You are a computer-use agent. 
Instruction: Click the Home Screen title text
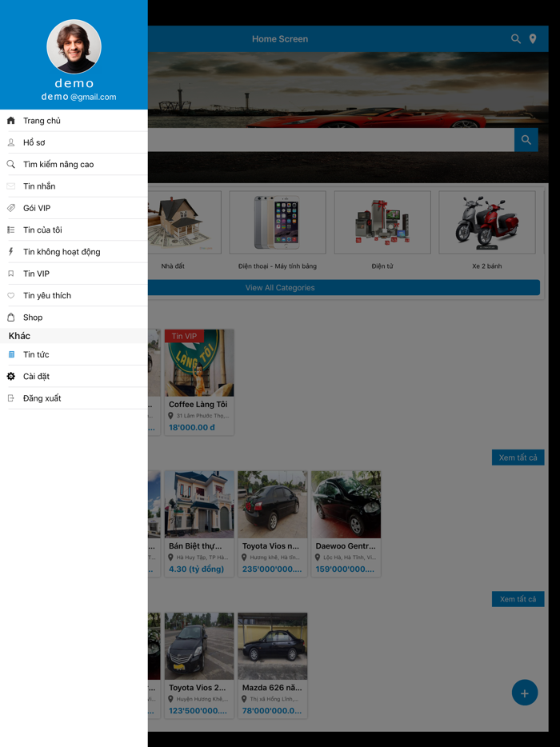(x=280, y=39)
